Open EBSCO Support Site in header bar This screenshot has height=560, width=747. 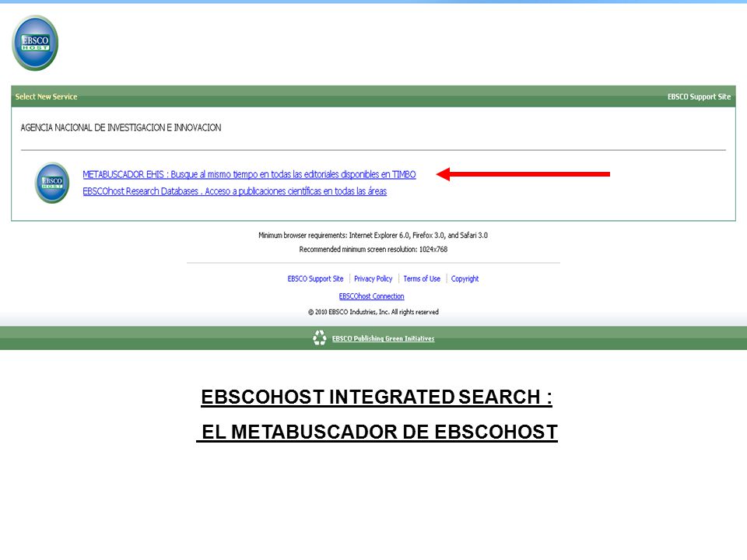(699, 96)
